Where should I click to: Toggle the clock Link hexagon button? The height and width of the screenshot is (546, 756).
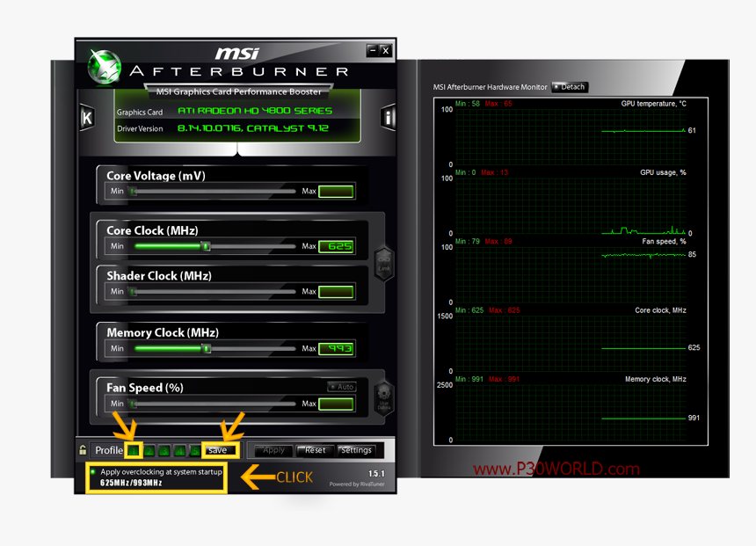tap(384, 264)
